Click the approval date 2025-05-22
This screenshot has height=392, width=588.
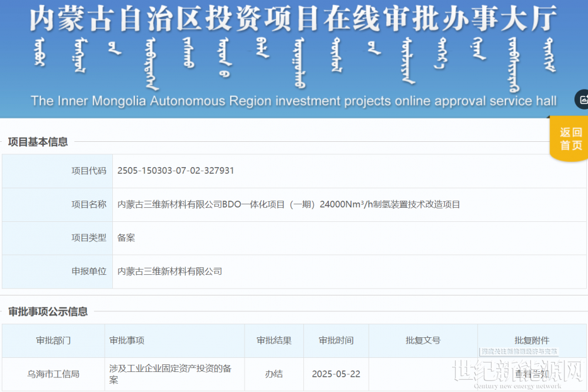pos(336,374)
